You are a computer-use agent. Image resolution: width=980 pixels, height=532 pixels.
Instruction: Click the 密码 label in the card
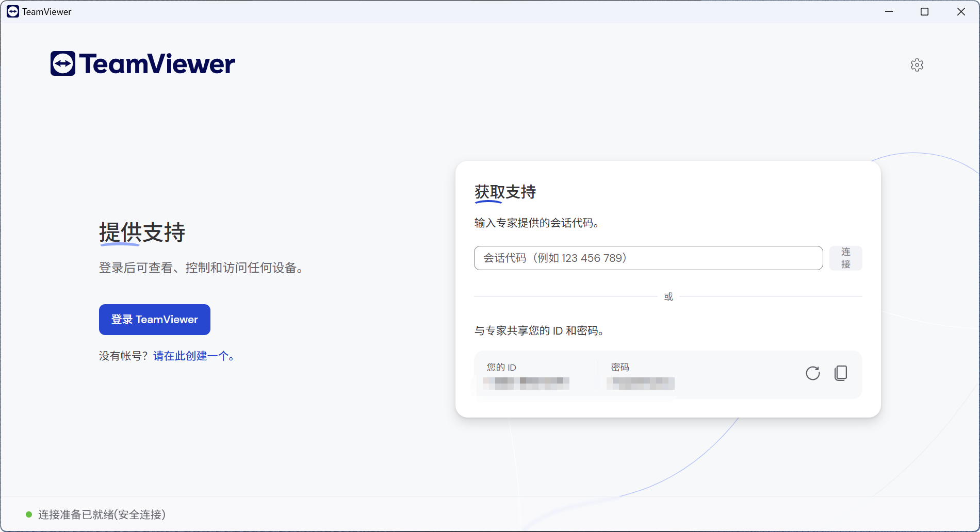[x=620, y=368]
